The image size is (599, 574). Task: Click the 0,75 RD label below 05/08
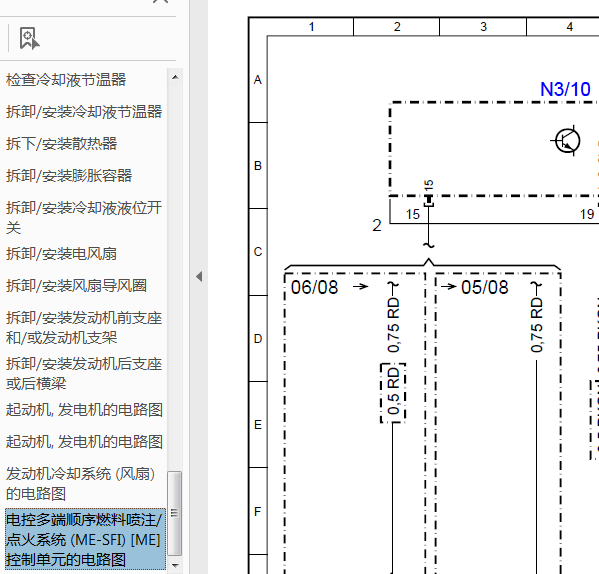coord(536,325)
